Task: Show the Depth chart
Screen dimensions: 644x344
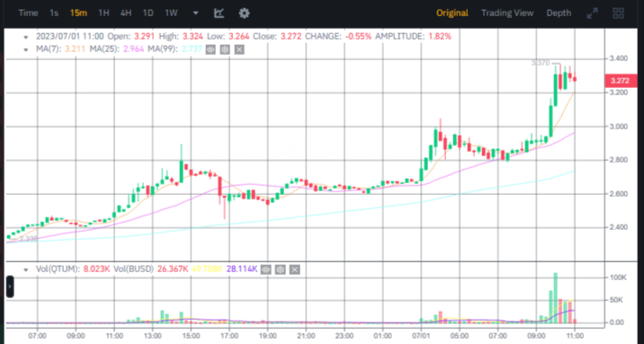Action: (559, 13)
